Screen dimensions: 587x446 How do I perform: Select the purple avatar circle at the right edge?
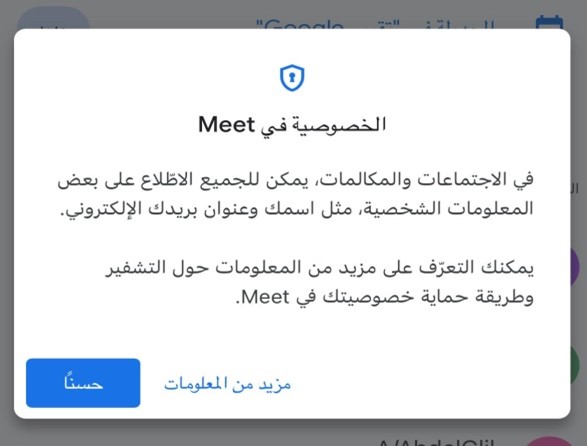(575, 267)
